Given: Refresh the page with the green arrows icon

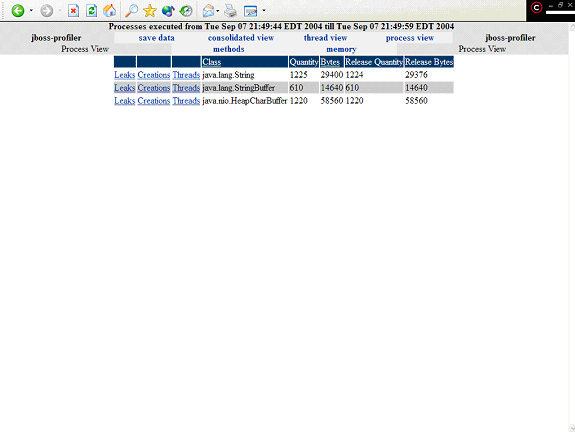Looking at the screenshot, I should [x=91, y=11].
